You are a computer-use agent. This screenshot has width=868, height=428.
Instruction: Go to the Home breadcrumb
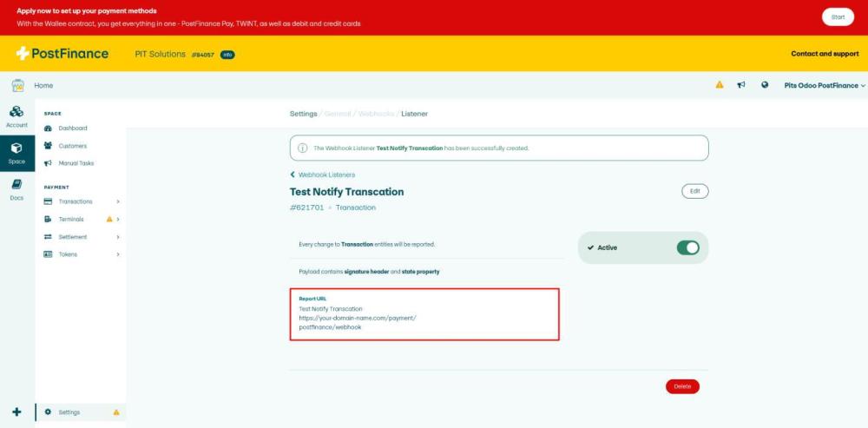point(43,85)
